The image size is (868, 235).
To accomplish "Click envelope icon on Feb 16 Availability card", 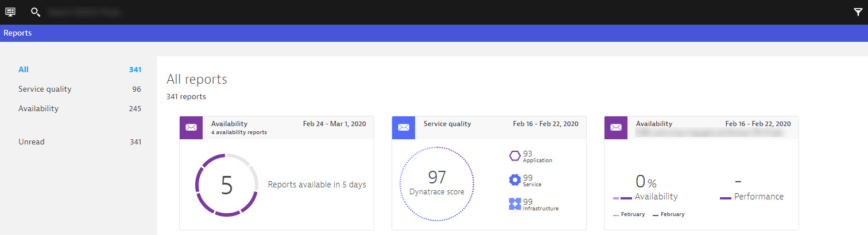I will [615, 127].
